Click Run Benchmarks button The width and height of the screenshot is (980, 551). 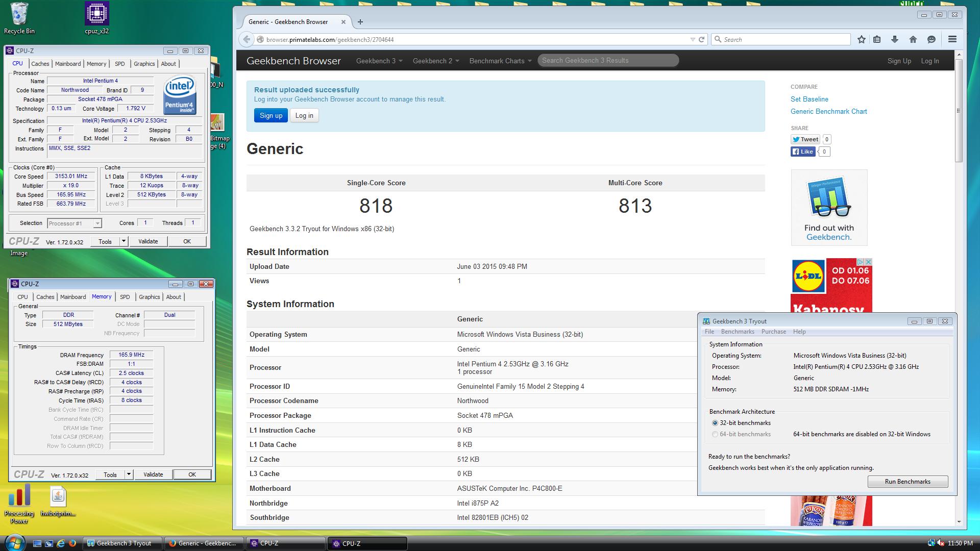908,482
